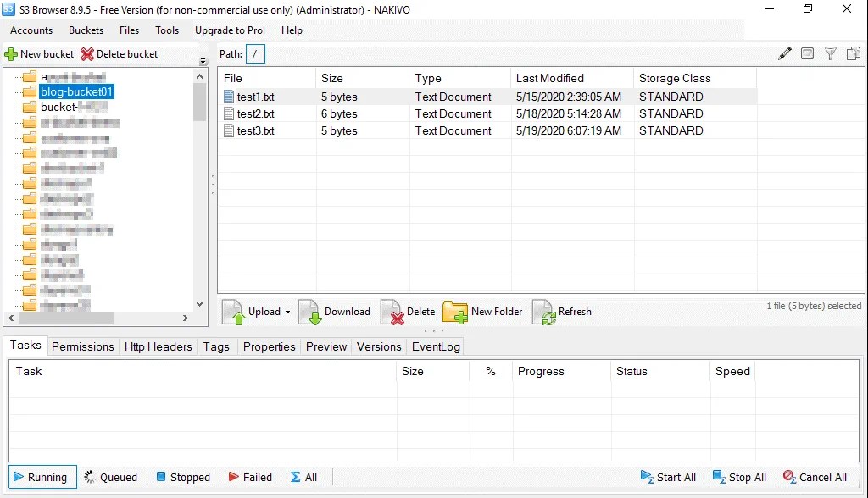Show only Queued tasks
Viewport: 868px width, 498px height.
click(x=110, y=477)
